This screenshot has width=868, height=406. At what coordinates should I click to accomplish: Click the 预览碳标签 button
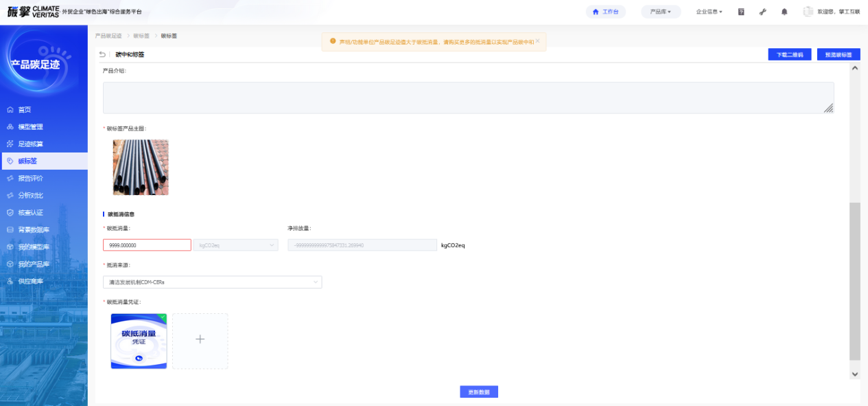click(838, 54)
